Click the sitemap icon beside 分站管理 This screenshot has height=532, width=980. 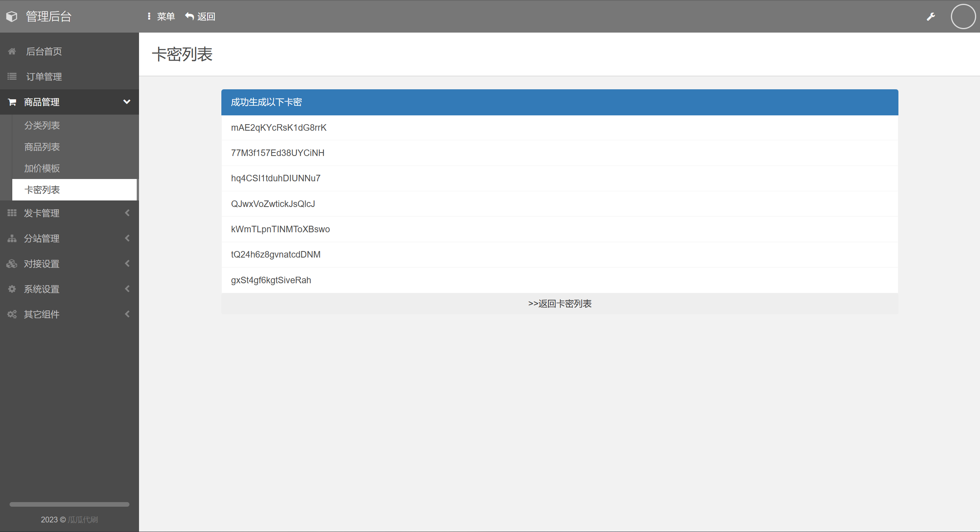pyautogui.click(x=12, y=238)
